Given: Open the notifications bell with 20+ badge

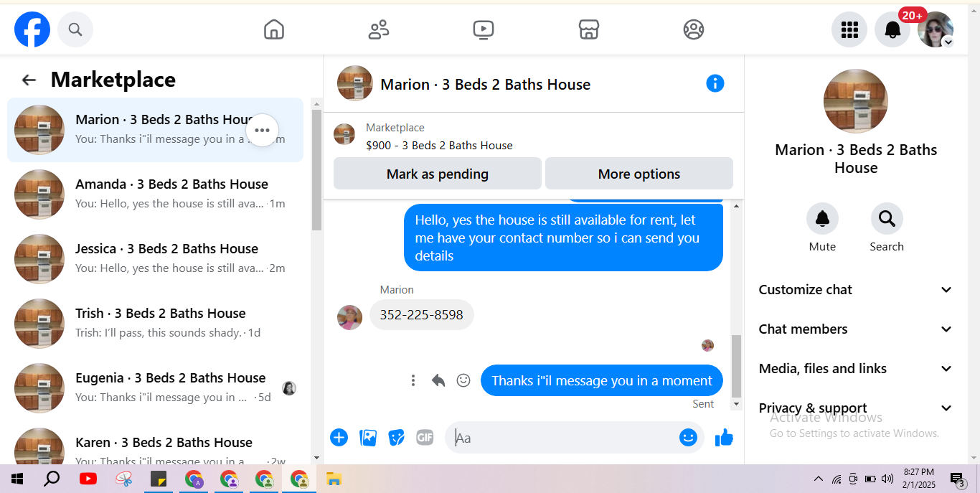Looking at the screenshot, I should [892, 29].
